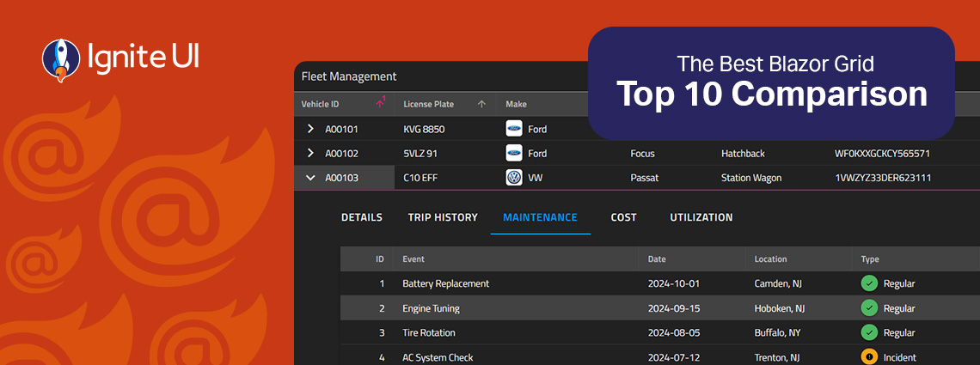Click vehicle ID A00101 text
This screenshot has width=980, height=365.
coord(342,129)
